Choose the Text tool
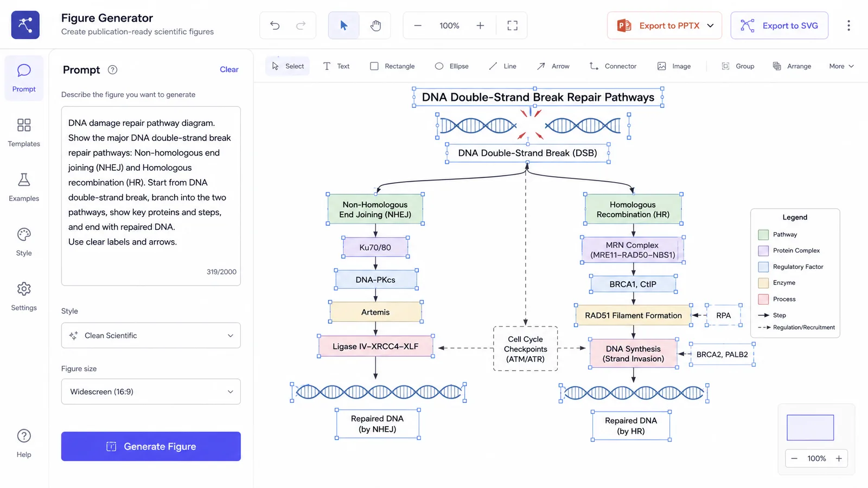The width and height of the screenshot is (868, 488). point(336,66)
